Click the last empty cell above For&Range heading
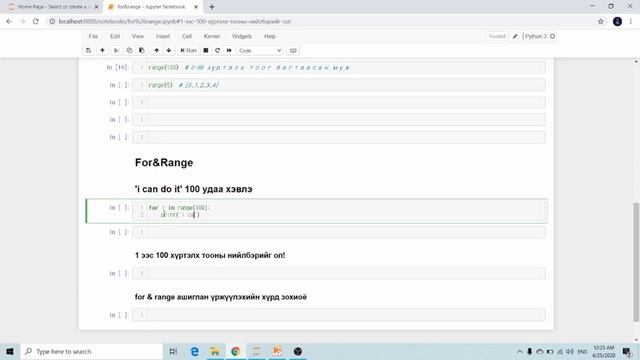This screenshot has height=360, width=640. (x=339, y=137)
